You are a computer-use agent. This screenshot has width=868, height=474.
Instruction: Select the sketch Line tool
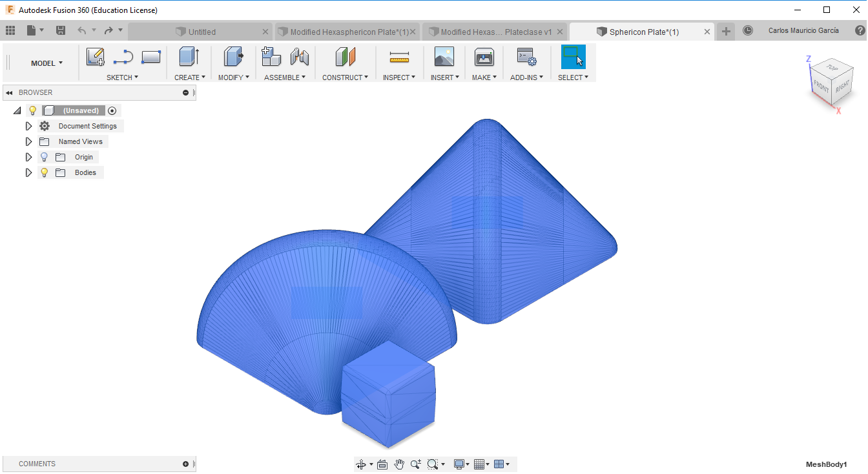click(123, 57)
